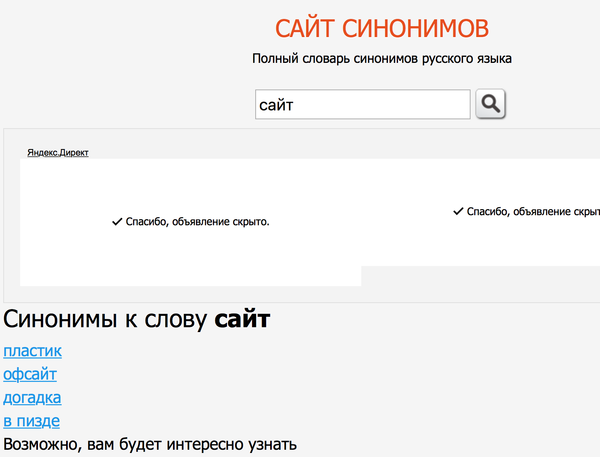This screenshot has height=457, width=600.
Task: Click the magnifying glass search button
Action: tap(491, 104)
